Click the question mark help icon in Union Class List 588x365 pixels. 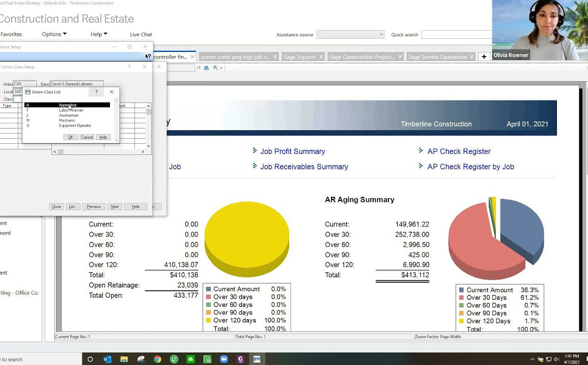(96, 92)
